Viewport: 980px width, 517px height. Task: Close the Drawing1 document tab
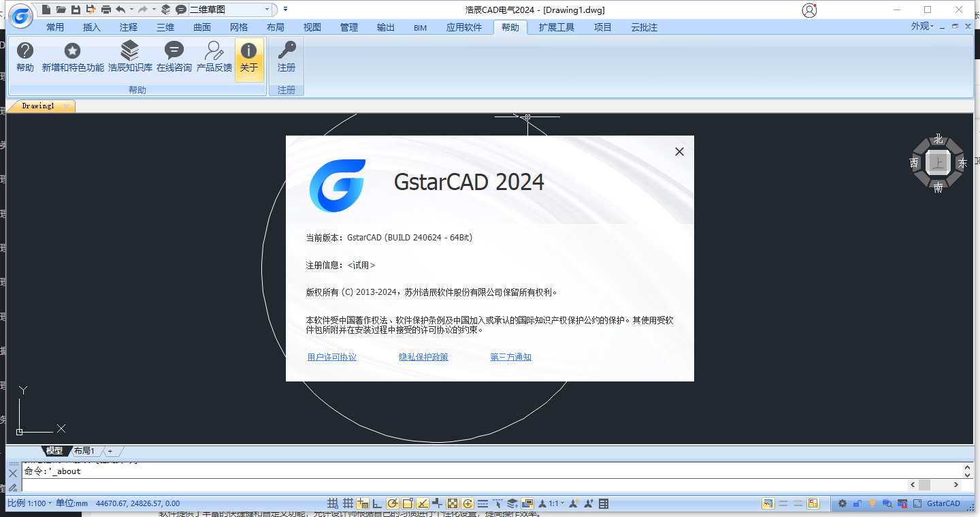coord(66,106)
